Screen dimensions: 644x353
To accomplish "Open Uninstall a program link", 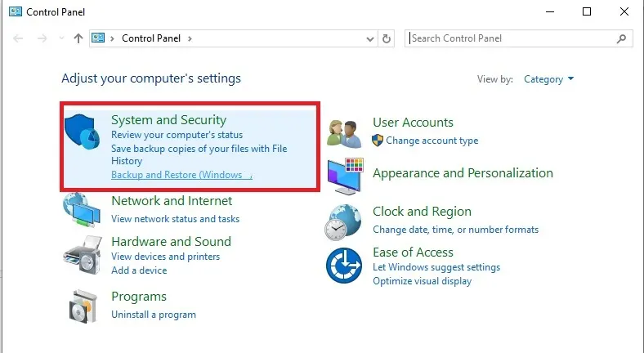I will coord(154,315).
